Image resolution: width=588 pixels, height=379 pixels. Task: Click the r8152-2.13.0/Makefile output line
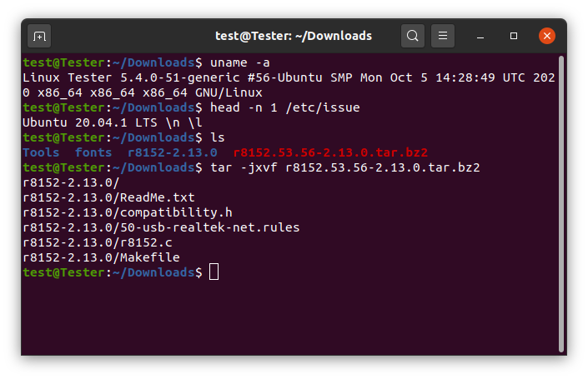coord(101,257)
